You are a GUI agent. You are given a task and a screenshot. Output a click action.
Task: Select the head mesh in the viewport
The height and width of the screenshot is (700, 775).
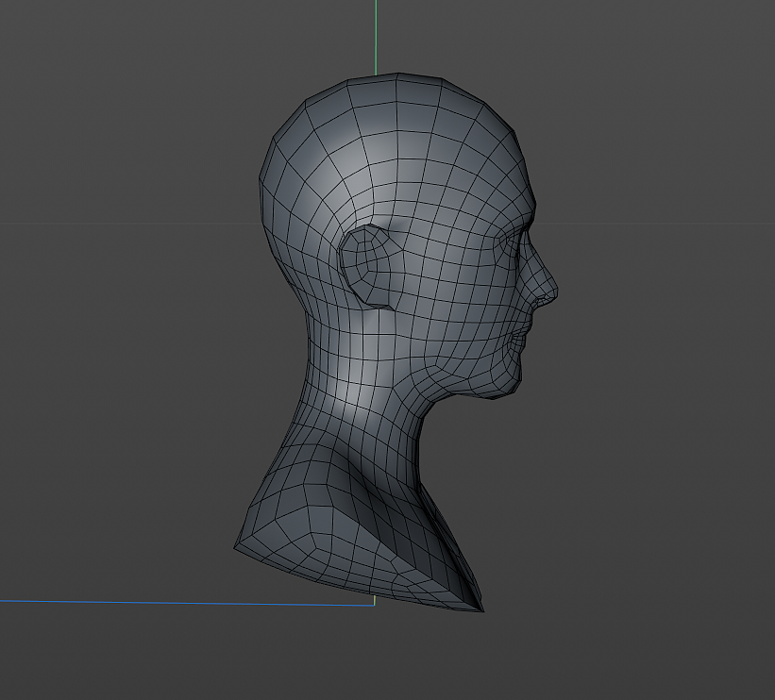(396, 341)
